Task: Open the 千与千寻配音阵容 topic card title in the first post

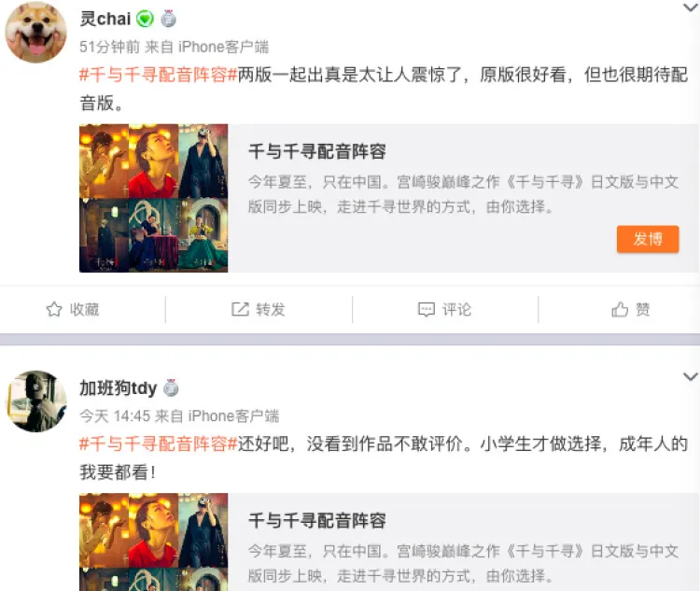Action: point(317,151)
